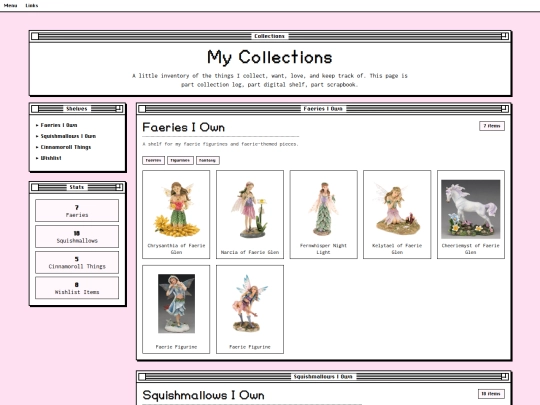The width and height of the screenshot is (540, 405).
Task: Click the 'A little inventory' intro paragraph
Action: (x=270, y=80)
